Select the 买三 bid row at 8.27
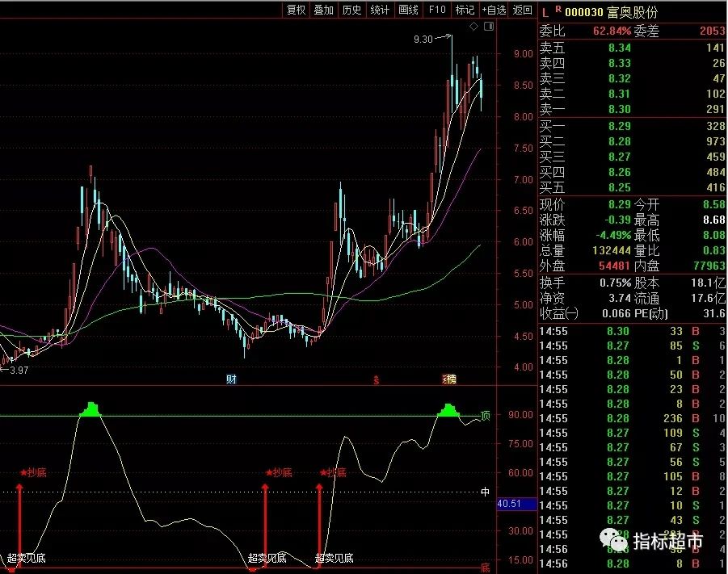Viewport: 728px width, 574px height. click(x=633, y=157)
